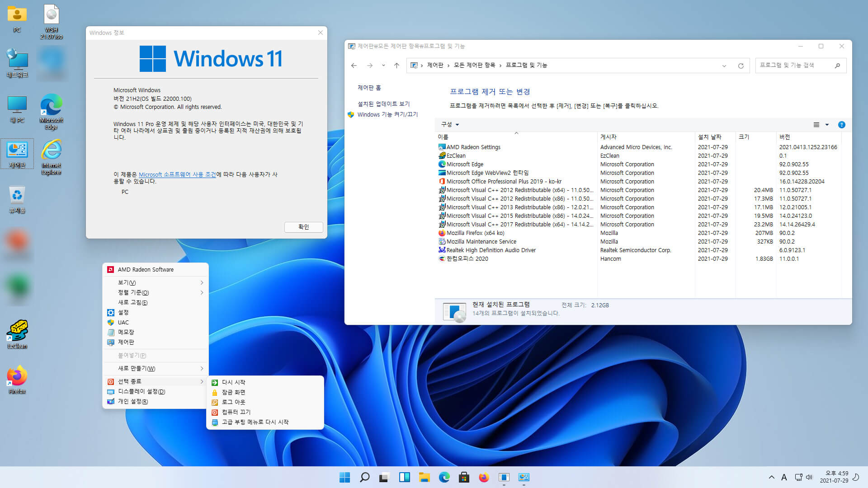Choose 메모장 in context menu
Image resolution: width=868 pixels, height=488 pixels.
point(156,332)
